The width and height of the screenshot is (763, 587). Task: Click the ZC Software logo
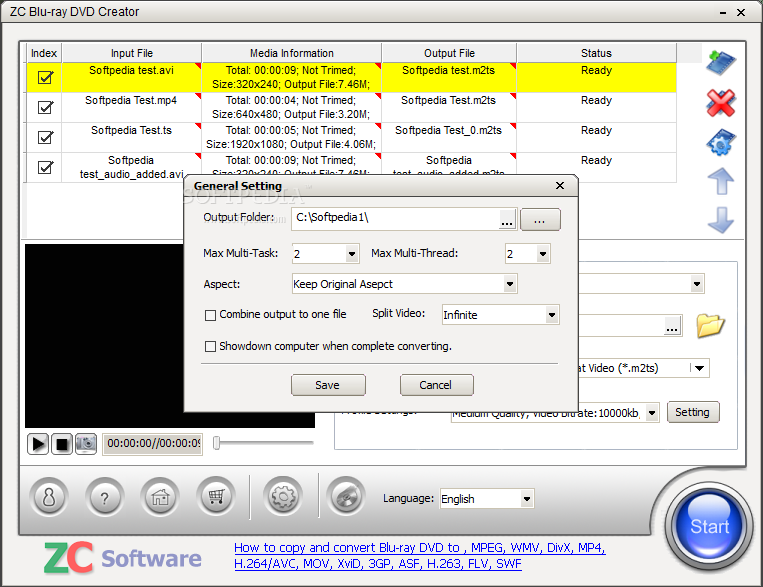[x=123, y=558]
